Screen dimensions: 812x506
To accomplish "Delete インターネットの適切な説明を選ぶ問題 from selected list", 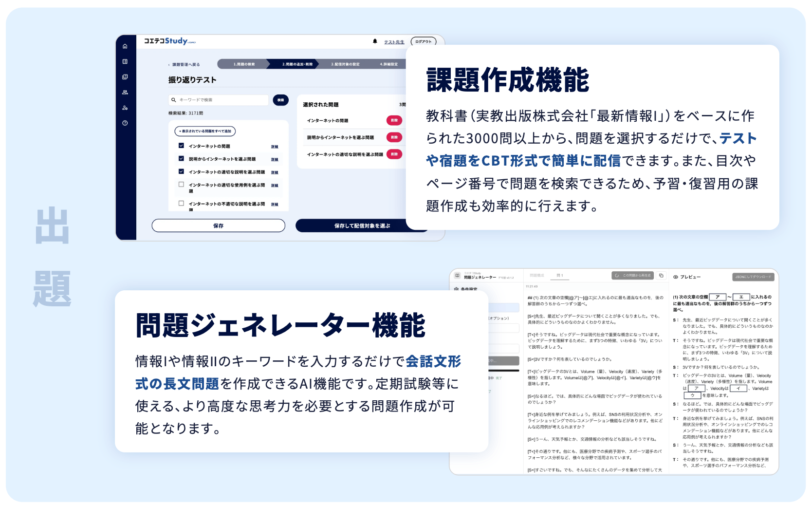I will [x=394, y=154].
